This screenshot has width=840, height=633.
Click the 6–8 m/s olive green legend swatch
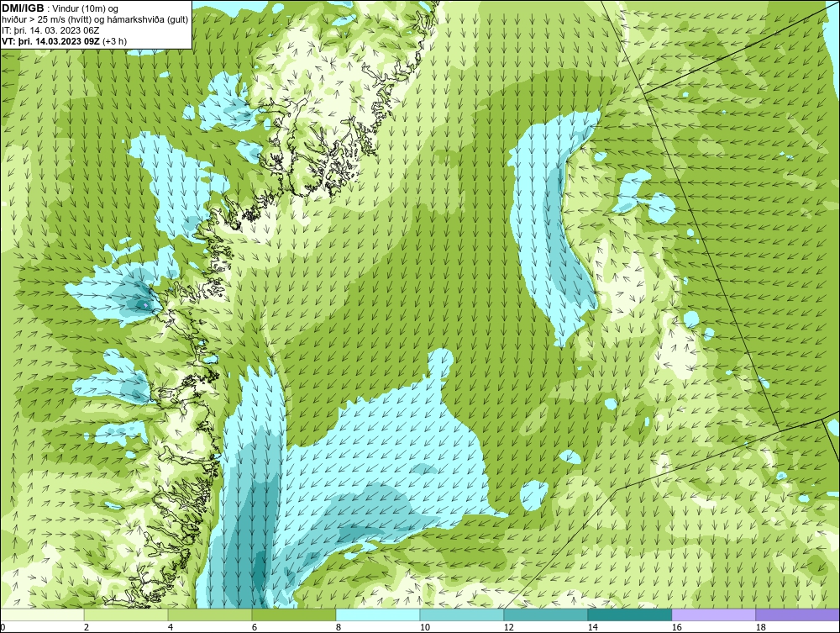(294, 615)
